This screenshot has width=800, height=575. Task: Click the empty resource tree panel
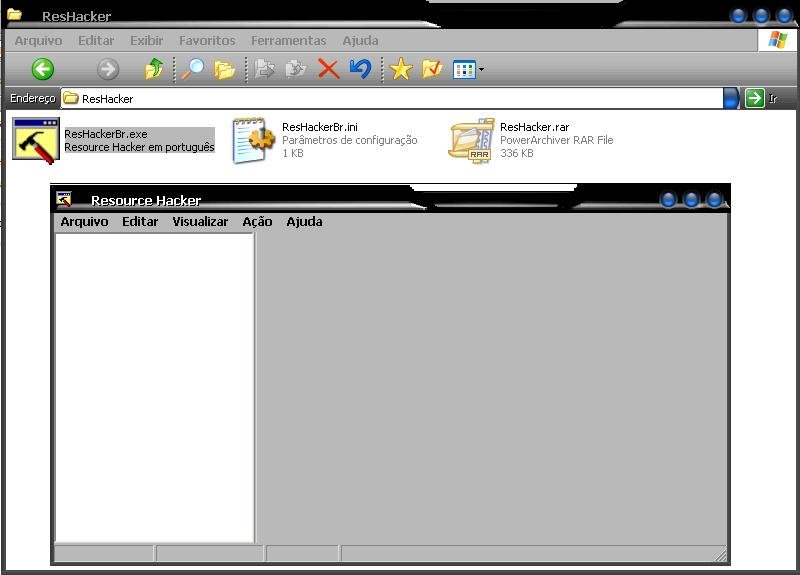tap(154, 385)
